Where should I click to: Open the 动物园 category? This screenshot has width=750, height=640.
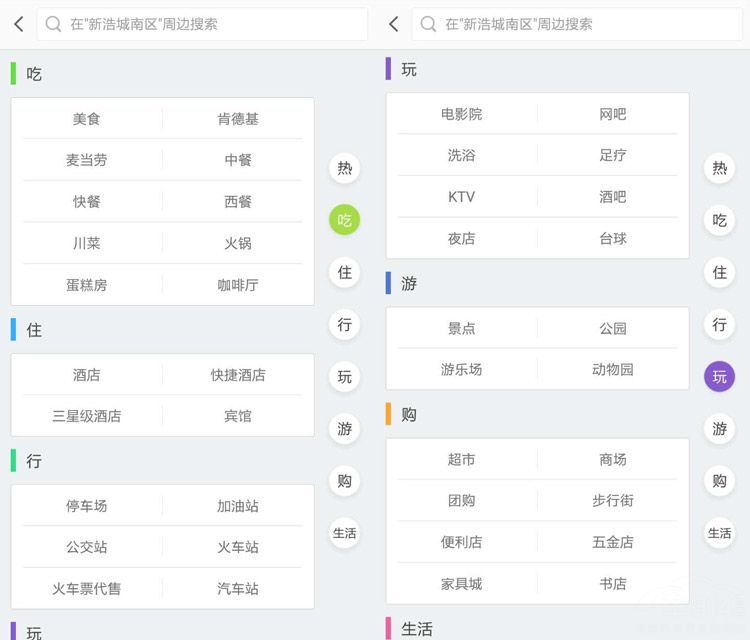pos(613,369)
